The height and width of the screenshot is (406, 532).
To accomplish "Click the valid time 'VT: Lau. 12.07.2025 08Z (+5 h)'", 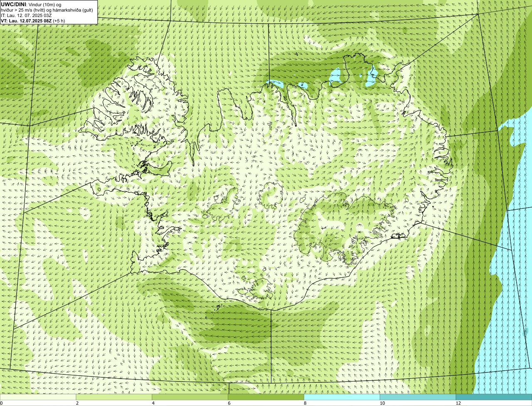I will click(32, 21).
